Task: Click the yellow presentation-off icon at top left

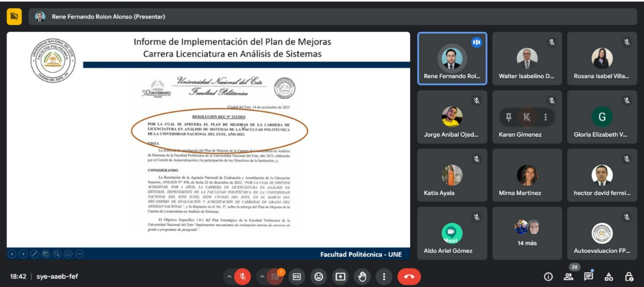Action: (14, 17)
